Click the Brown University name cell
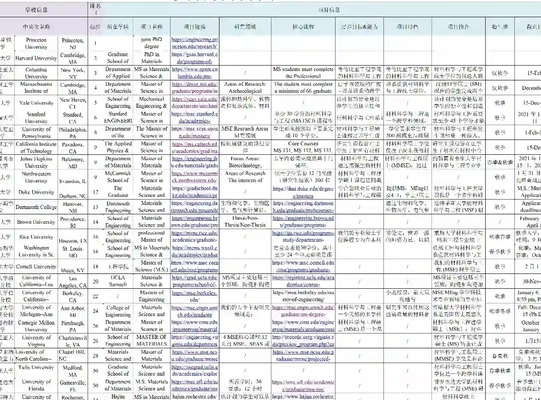The height and width of the screenshot is (400, 541). point(36,222)
